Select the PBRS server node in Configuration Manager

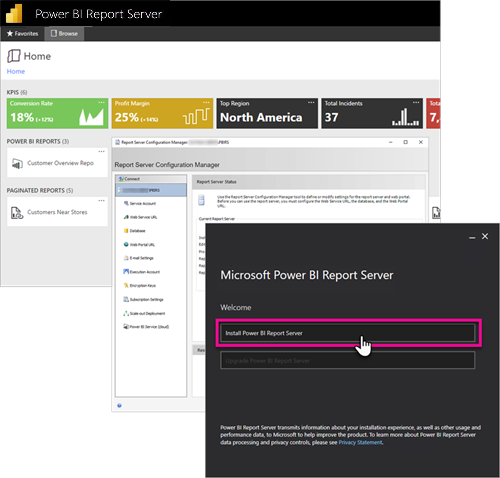coord(151,190)
